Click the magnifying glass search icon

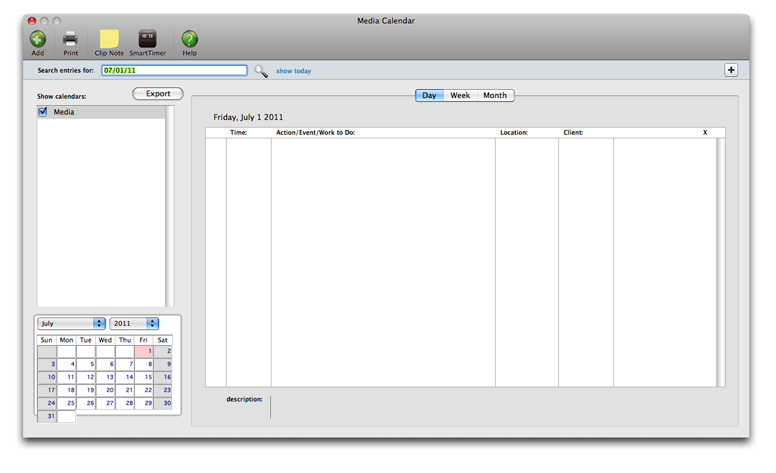click(x=261, y=71)
